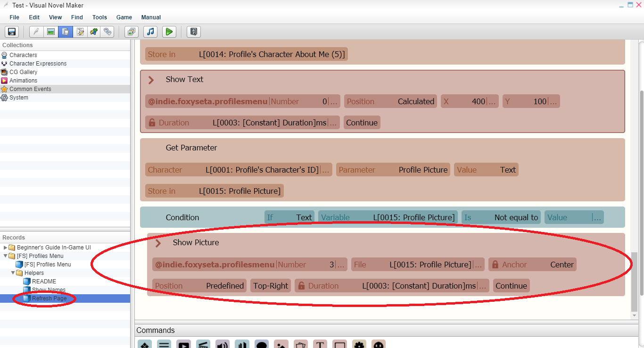Open the Game menu
The width and height of the screenshot is (644, 348).
(x=124, y=17)
